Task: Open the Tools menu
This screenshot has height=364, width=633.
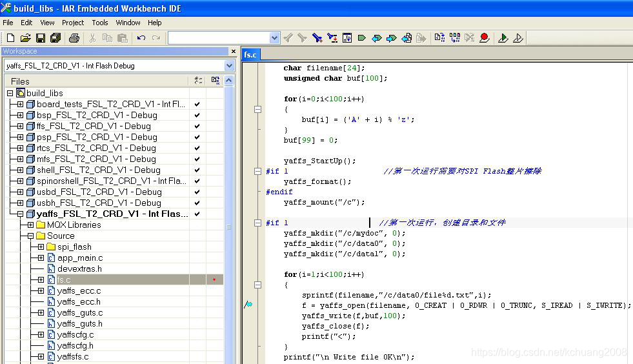Action: tap(100, 23)
